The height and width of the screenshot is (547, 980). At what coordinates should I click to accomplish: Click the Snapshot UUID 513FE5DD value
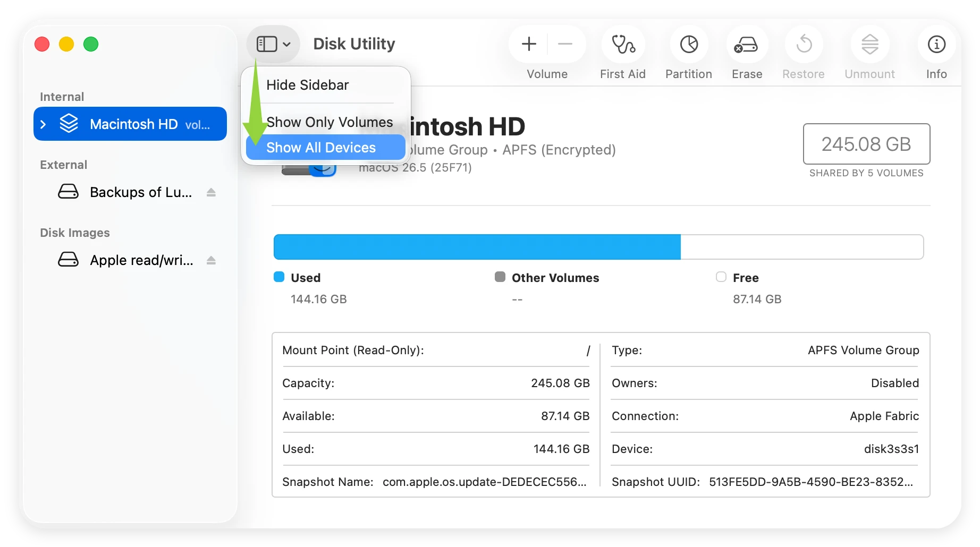tap(811, 482)
